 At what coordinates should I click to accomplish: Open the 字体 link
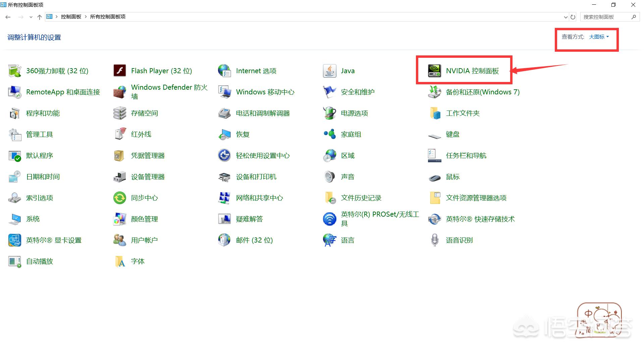point(138,261)
